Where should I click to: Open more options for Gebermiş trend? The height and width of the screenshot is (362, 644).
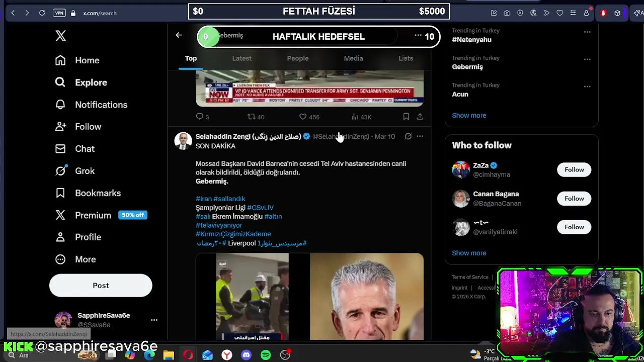(587, 59)
